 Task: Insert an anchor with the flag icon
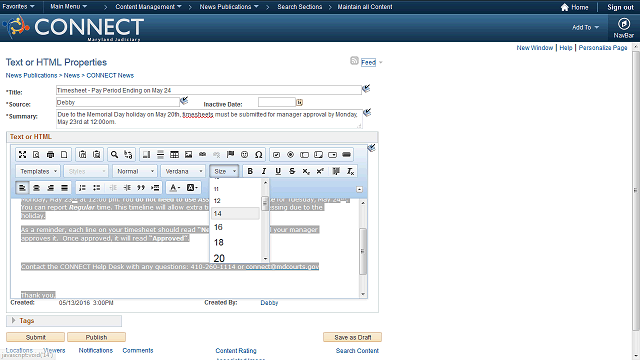230,155
